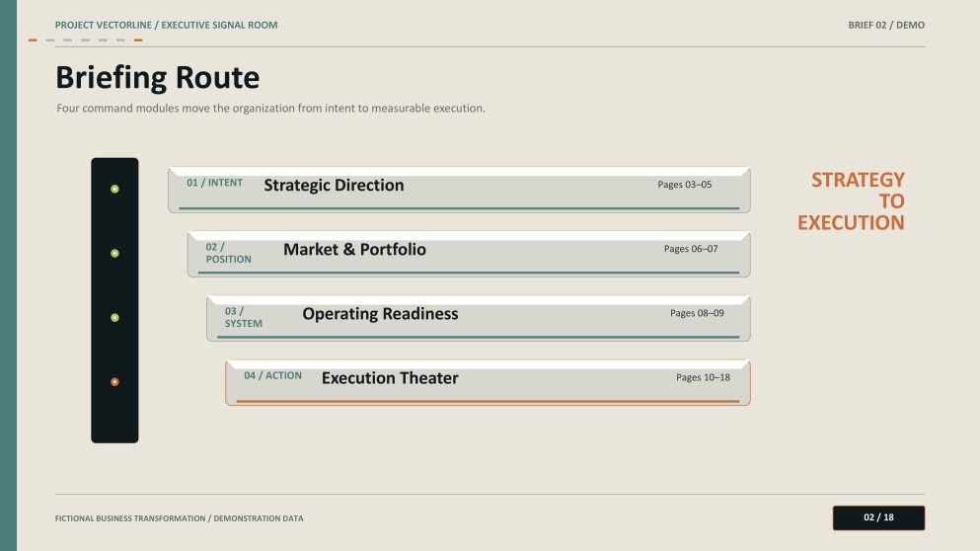
Task: Open the Strategic Direction module card
Action: click(x=459, y=190)
